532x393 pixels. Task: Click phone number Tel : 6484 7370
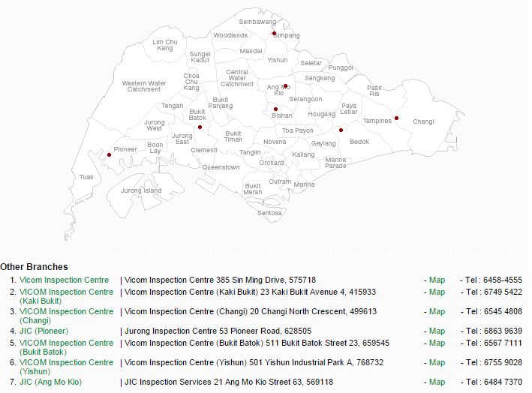tap(494, 382)
